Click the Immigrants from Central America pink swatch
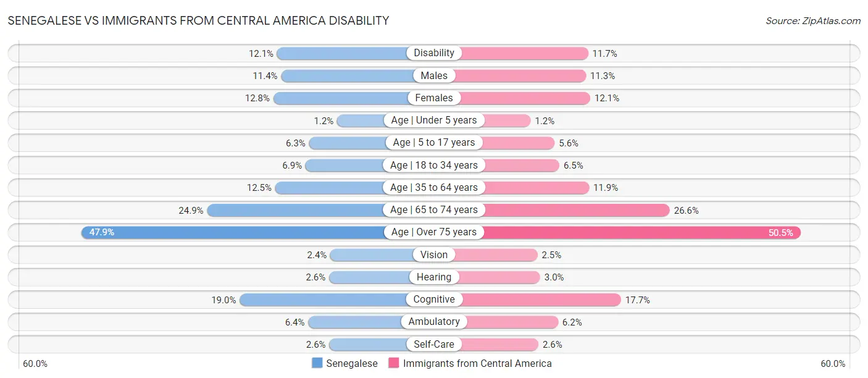868x378 pixels. [x=394, y=363]
